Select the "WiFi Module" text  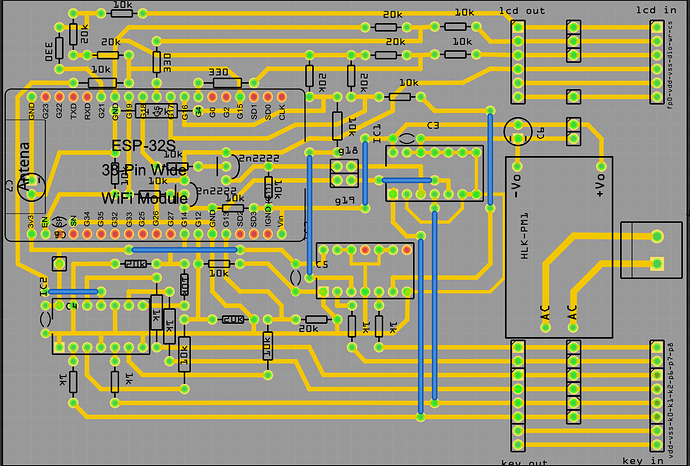pyautogui.click(x=144, y=198)
